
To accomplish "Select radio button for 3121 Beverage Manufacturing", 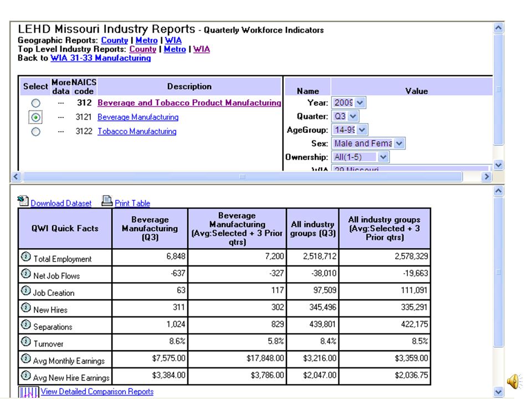I will pos(35,117).
